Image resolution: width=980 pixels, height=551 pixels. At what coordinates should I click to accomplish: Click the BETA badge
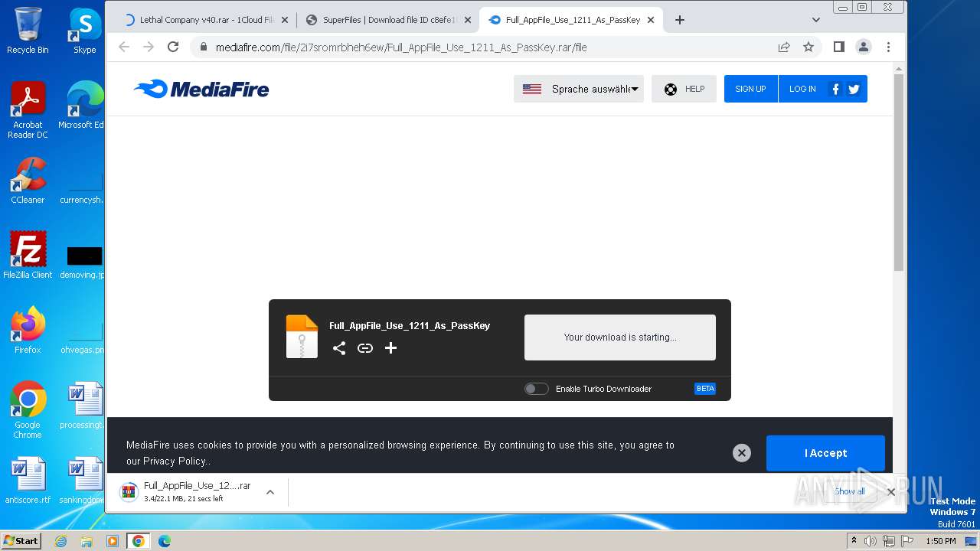pos(705,389)
